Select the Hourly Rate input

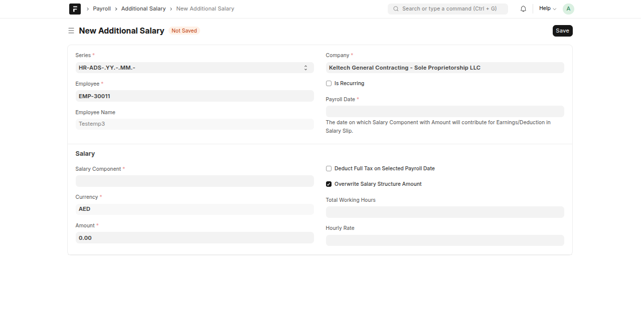[444, 240]
